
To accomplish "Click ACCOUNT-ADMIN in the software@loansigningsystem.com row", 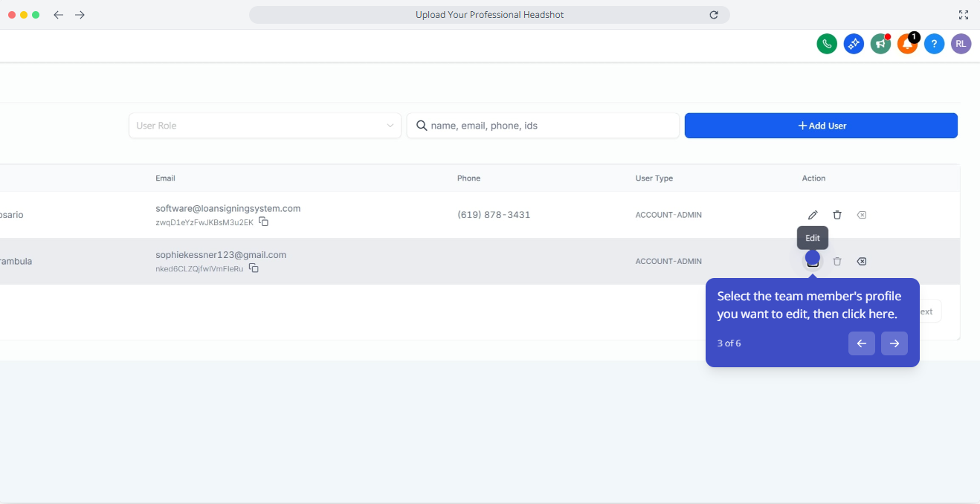I will click(668, 215).
